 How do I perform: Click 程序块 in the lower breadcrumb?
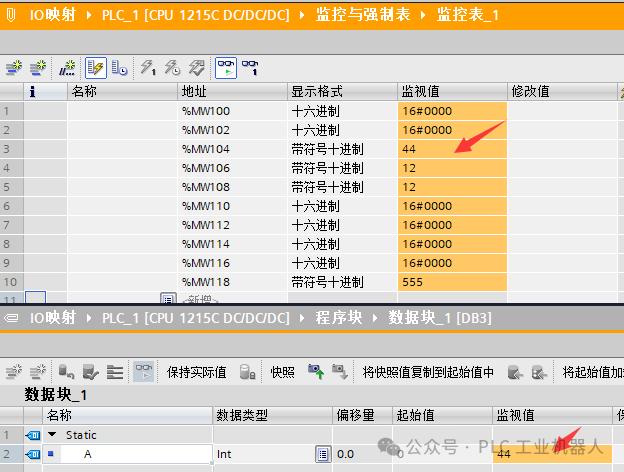[x=339, y=318]
